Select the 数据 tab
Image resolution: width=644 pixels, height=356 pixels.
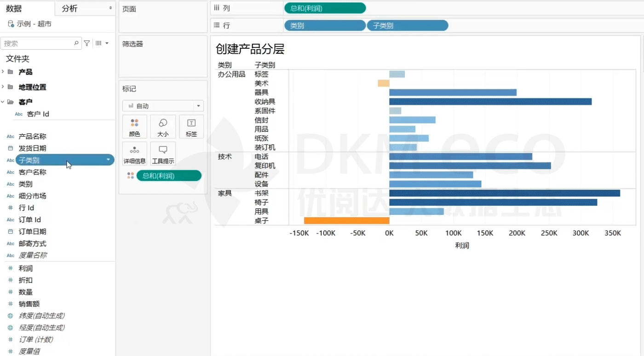[x=14, y=9]
